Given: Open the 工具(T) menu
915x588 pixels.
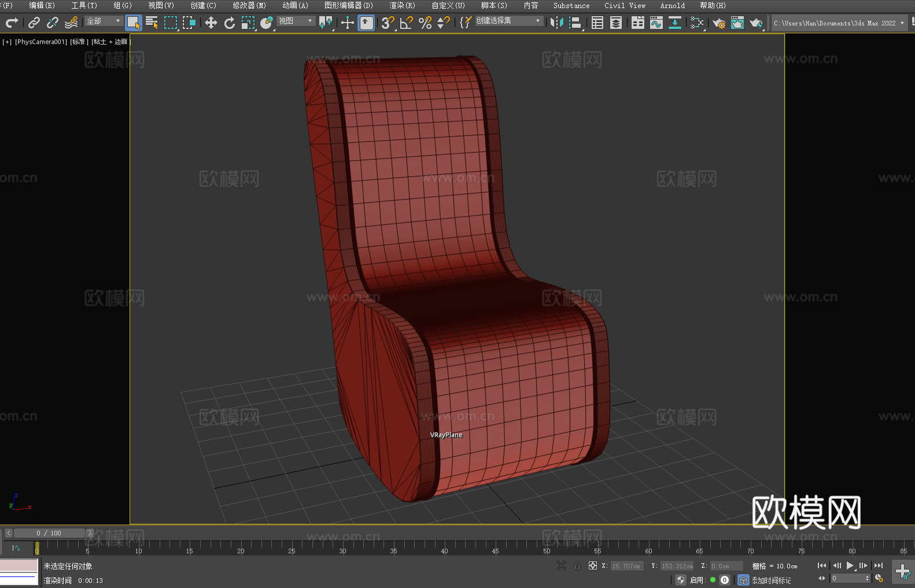Looking at the screenshot, I should (84, 5).
